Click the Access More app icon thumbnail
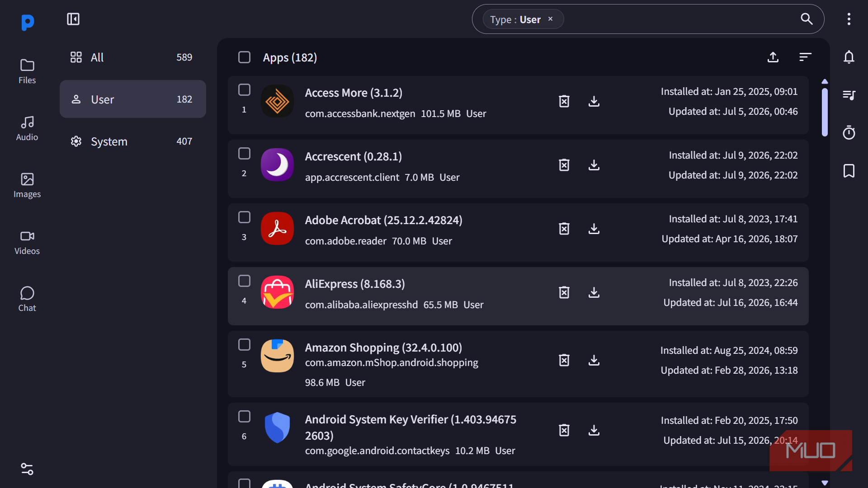868x488 pixels. 277,101
